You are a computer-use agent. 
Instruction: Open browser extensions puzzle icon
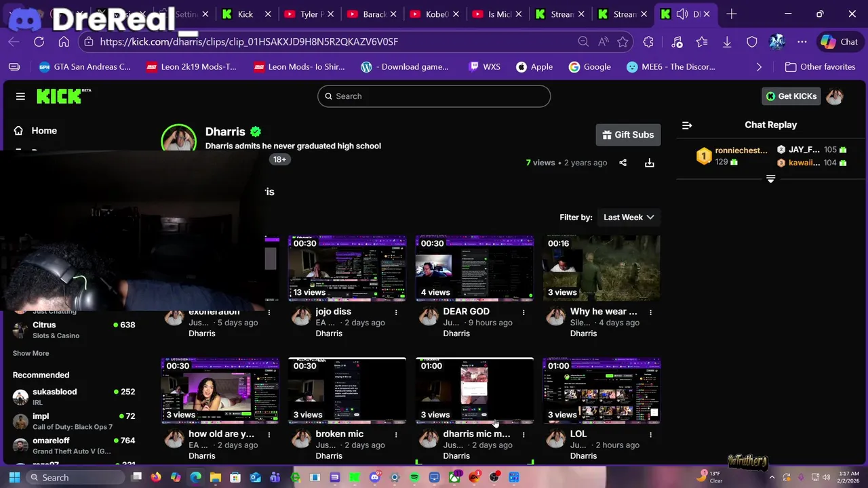[648, 41]
